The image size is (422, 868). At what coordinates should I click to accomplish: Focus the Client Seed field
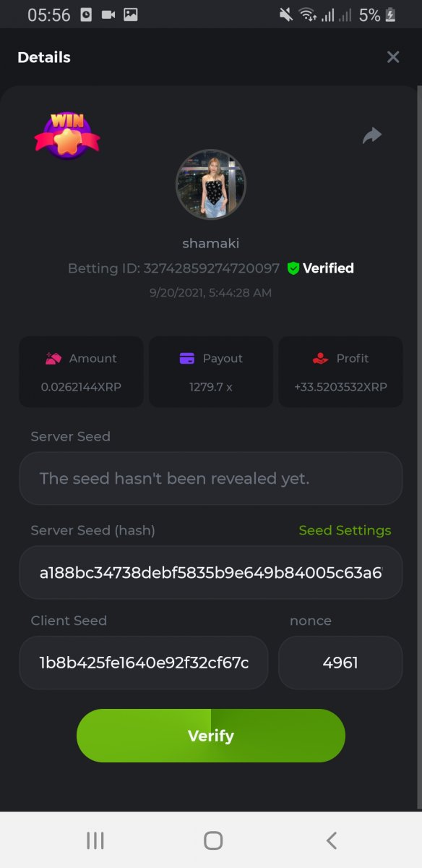click(x=144, y=663)
